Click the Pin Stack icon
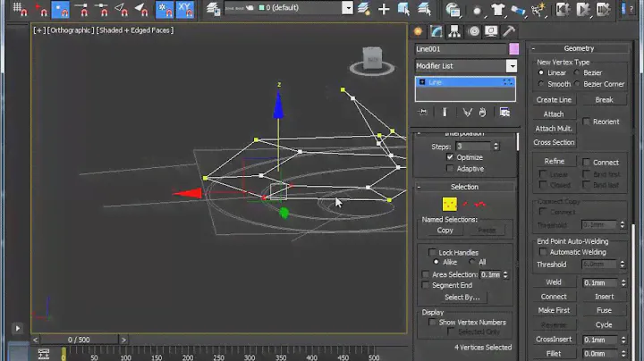 point(424,113)
